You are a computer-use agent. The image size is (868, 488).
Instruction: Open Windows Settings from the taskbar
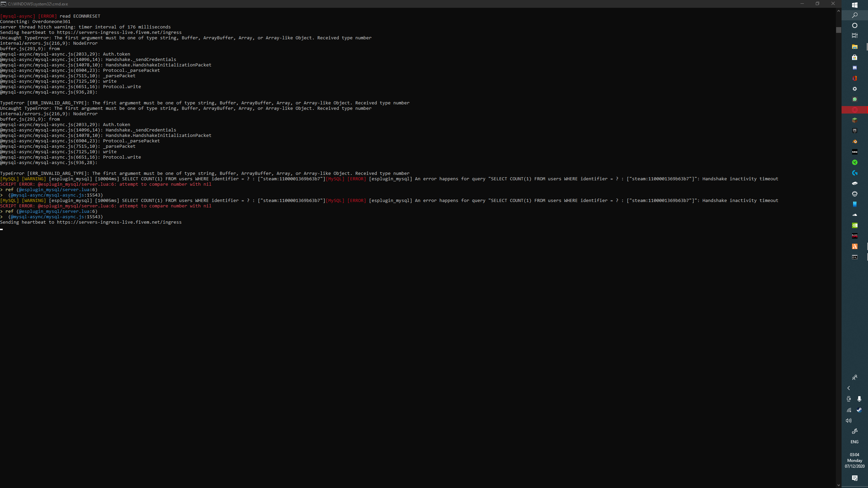click(x=855, y=88)
